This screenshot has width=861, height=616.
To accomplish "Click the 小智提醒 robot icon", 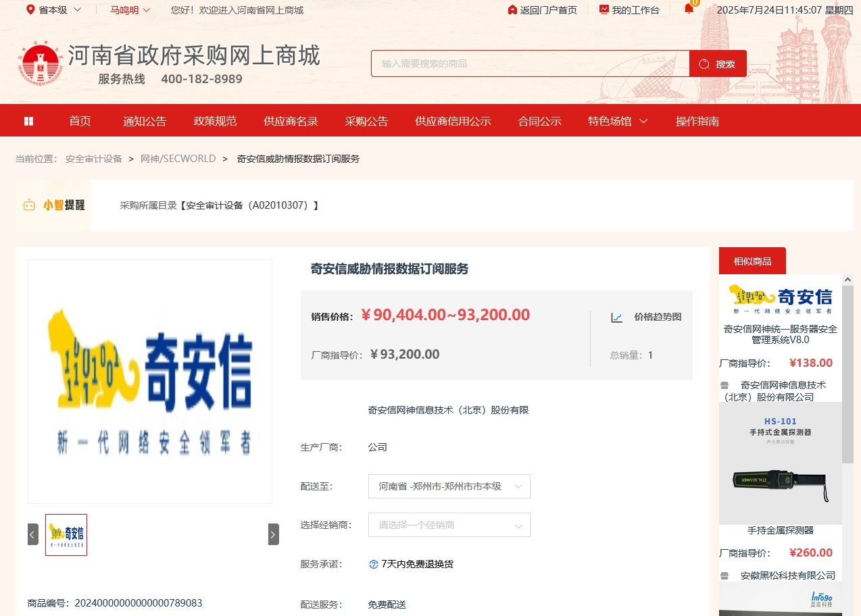I will click(x=29, y=205).
